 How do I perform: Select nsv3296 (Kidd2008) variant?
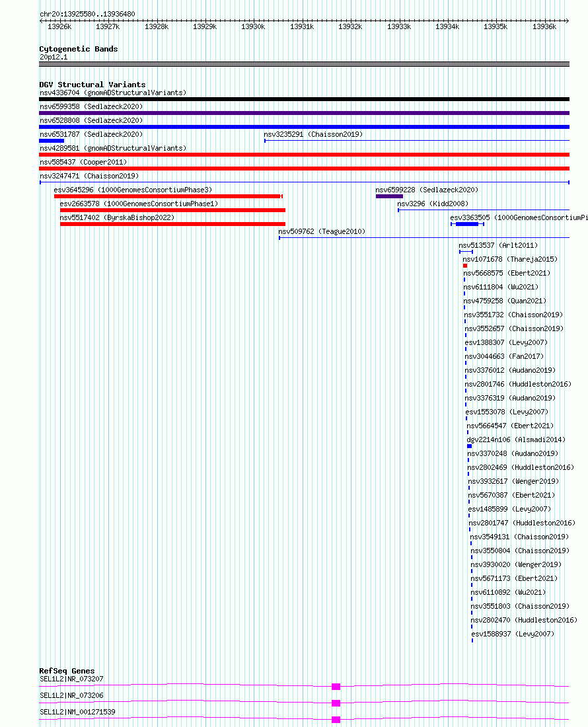pyautogui.click(x=433, y=204)
